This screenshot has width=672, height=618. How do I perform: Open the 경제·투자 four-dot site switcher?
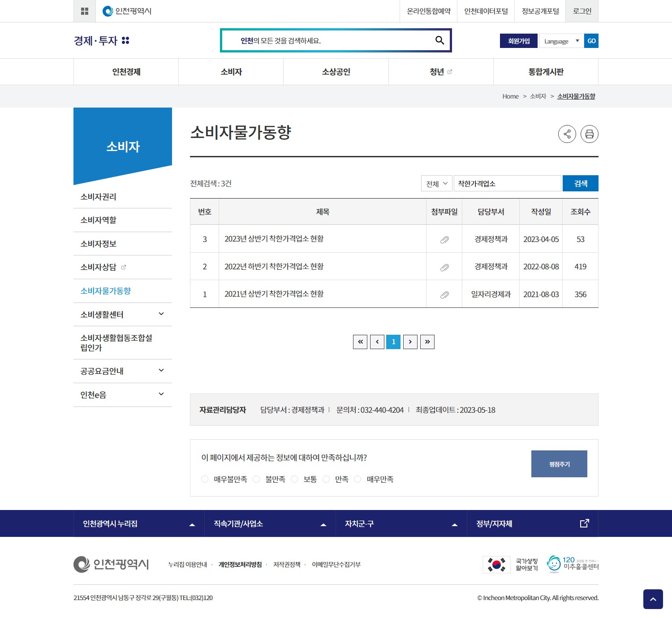click(125, 40)
